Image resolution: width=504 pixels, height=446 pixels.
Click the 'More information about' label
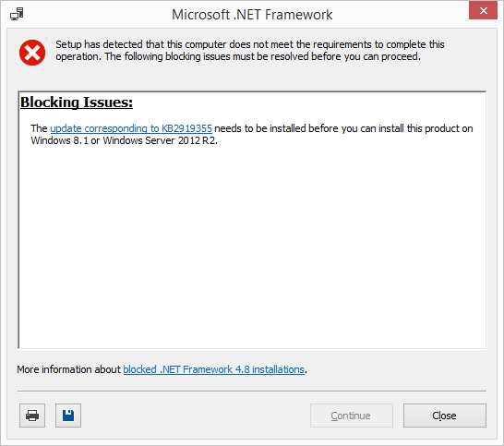(x=69, y=369)
